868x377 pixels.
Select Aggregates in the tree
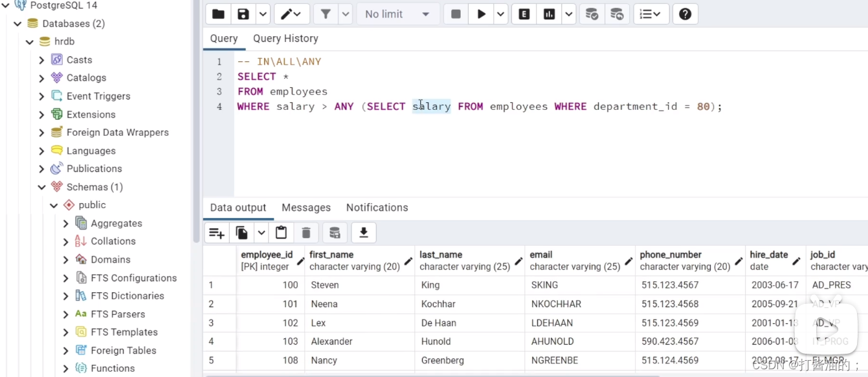117,223
